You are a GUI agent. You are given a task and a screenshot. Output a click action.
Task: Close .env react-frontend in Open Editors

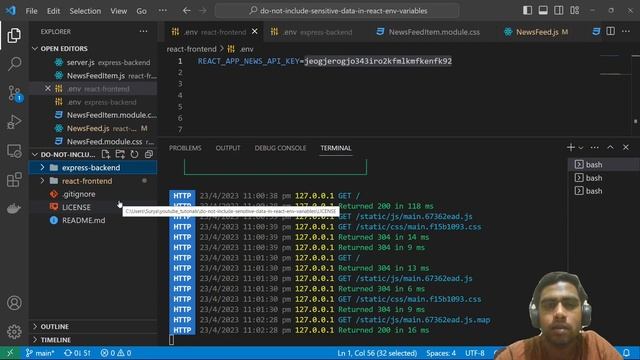coord(48,89)
